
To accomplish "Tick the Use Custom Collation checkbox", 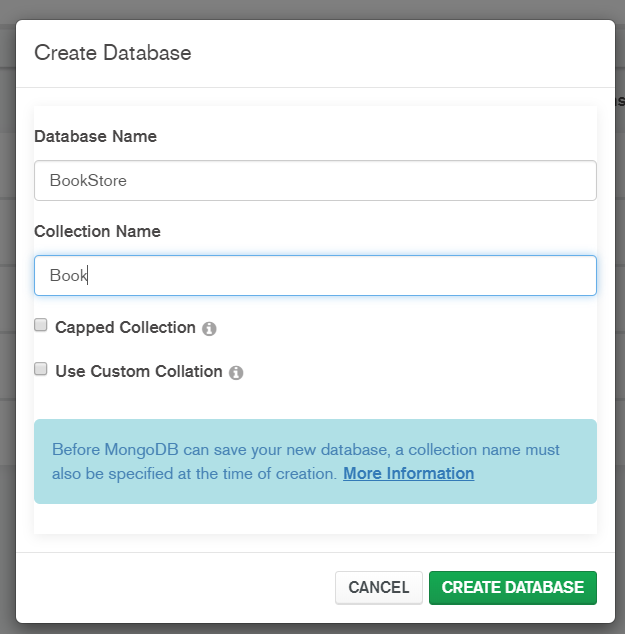I will pos(41,369).
